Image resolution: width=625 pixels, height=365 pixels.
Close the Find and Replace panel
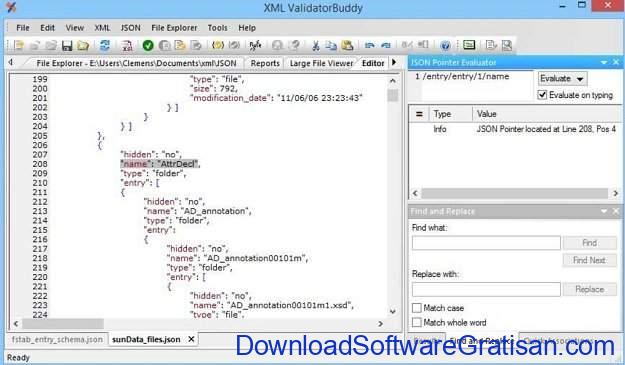(616, 211)
